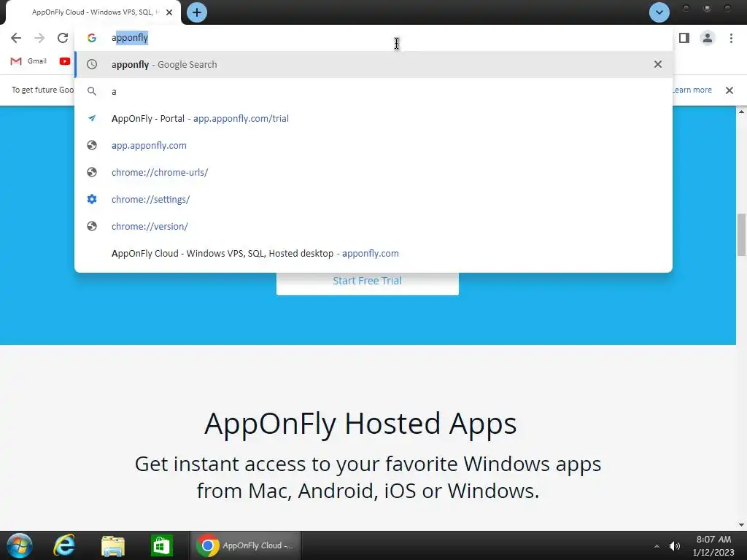Open the clock showing 8:07 AM
Image resolution: width=747 pixels, height=560 pixels.
pyautogui.click(x=713, y=545)
